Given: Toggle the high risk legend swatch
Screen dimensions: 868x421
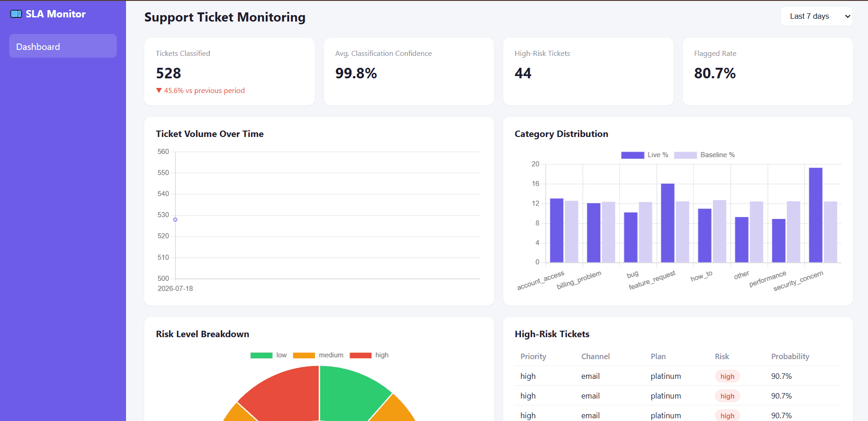Looking at the screenshot, I should point(360,355).
